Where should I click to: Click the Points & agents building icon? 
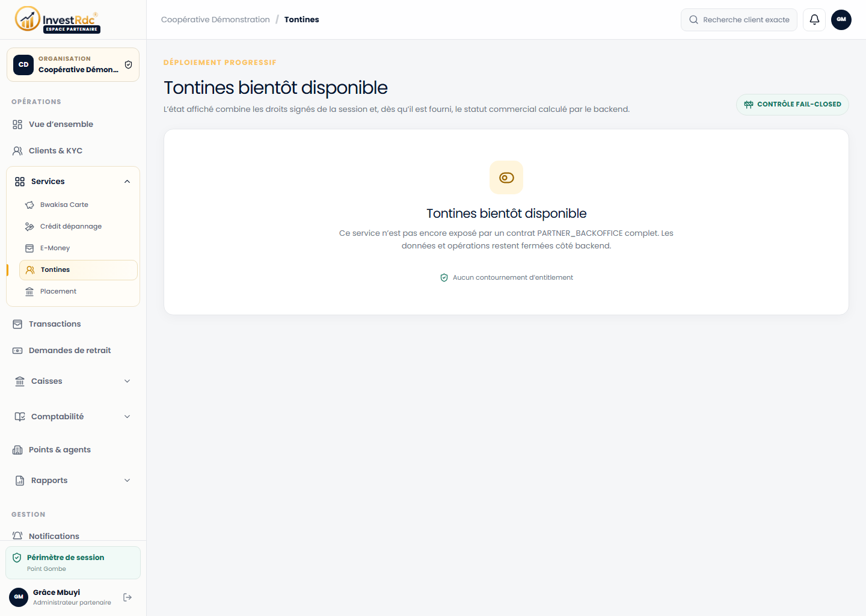[17, 450]
